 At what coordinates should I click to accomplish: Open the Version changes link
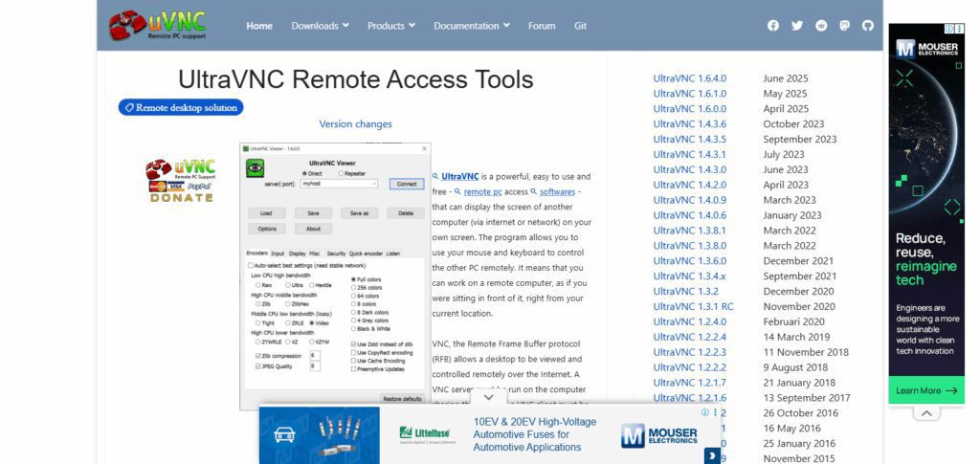(x=356, y=123)
